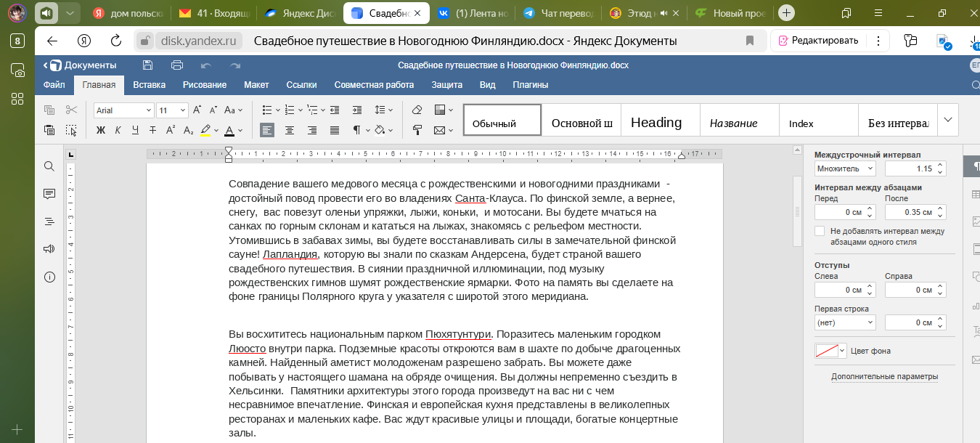Click the Redo arrow icon

click(x=234, y=65)
